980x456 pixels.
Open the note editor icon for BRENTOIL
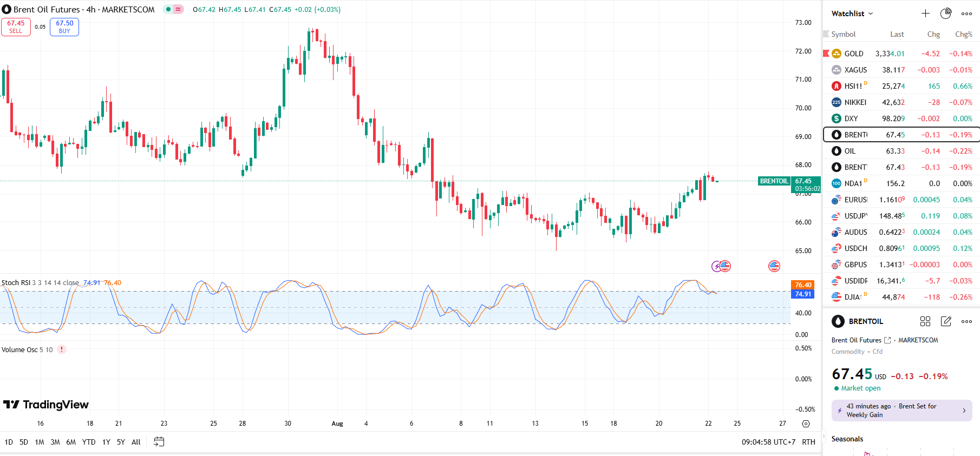[946, 321]
